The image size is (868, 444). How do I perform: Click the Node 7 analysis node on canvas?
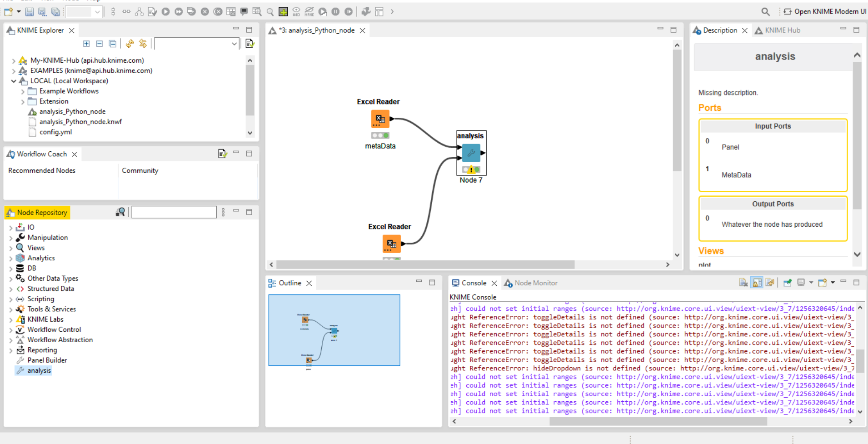(x=471, y=154)
